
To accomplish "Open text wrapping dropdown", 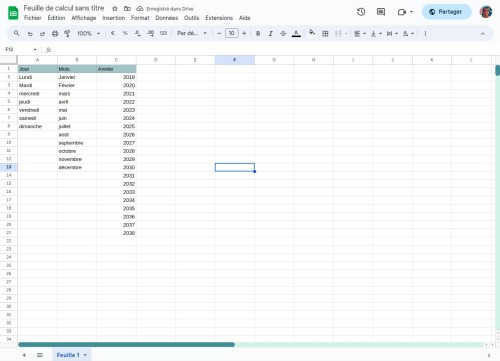I will [x=392, y=33].
